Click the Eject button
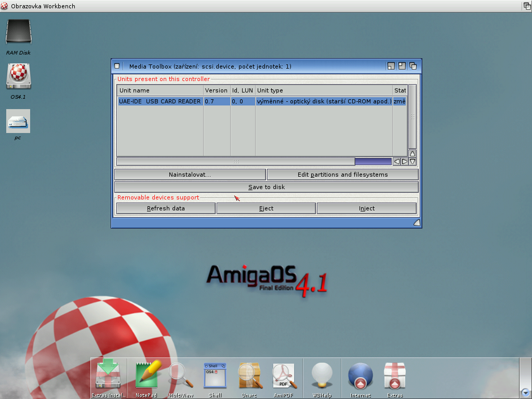532x399 pixels. click(x=266, y=208)
